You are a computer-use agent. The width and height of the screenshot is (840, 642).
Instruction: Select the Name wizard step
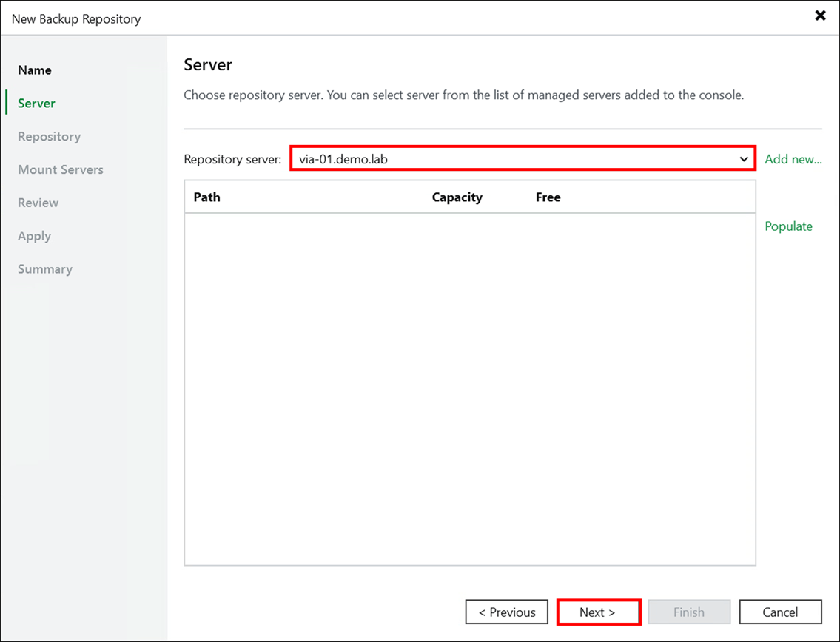click(x=34, y=70)
